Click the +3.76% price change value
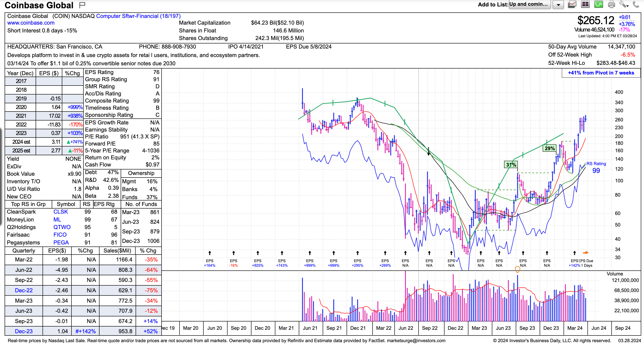Viewport: 644px width, 344px height. [x=627, y=24]
